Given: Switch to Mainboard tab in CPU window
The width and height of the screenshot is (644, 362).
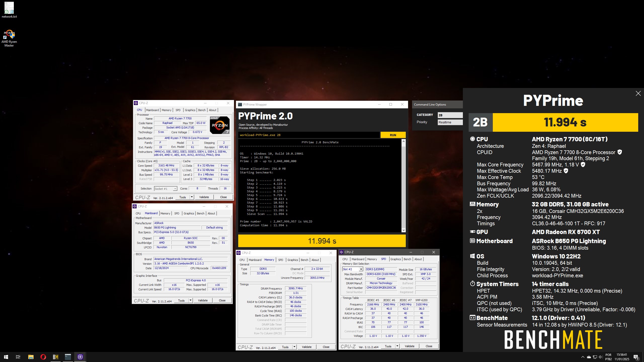Looking at the screenshot, I should pyautogui.click(x=152, y=110).
